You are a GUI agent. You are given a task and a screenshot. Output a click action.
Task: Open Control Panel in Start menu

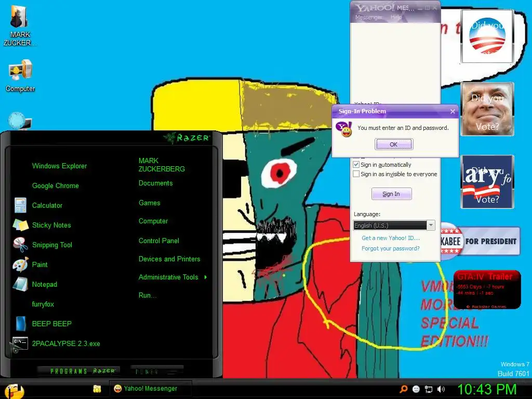159,241
